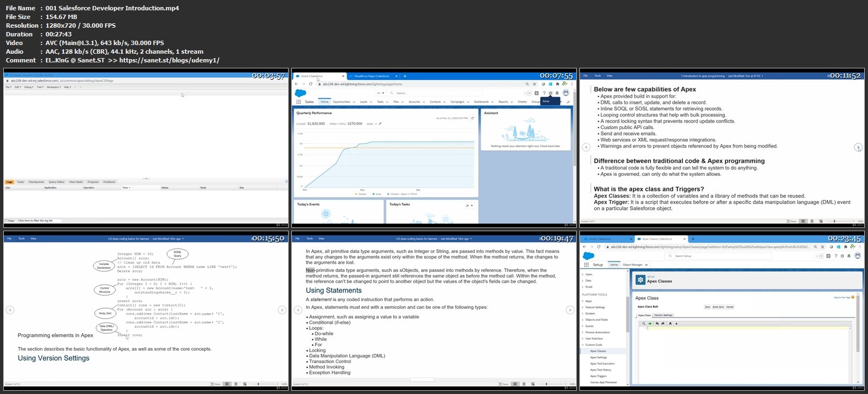Click the redo arrow in Apex editor toolbar
The height and width of the screenshot is (394, 868).
coord(663,323)
